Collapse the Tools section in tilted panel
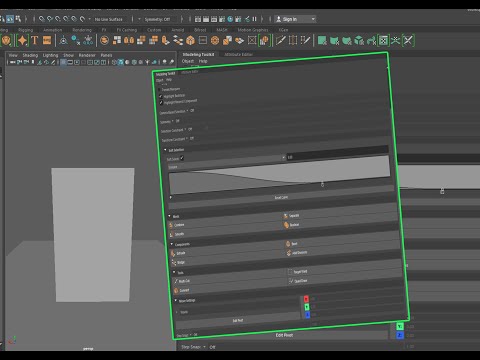This screenshot has height=360, width=480. point(174,272)
